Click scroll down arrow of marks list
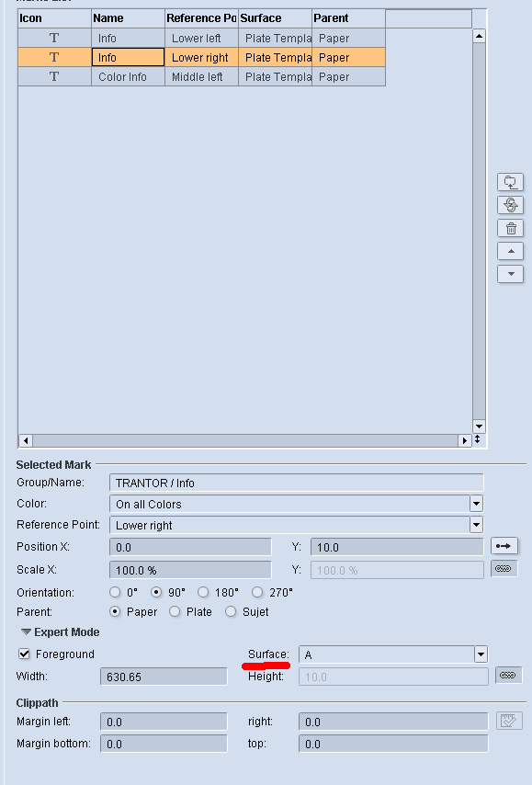 [x=479, y=427]
